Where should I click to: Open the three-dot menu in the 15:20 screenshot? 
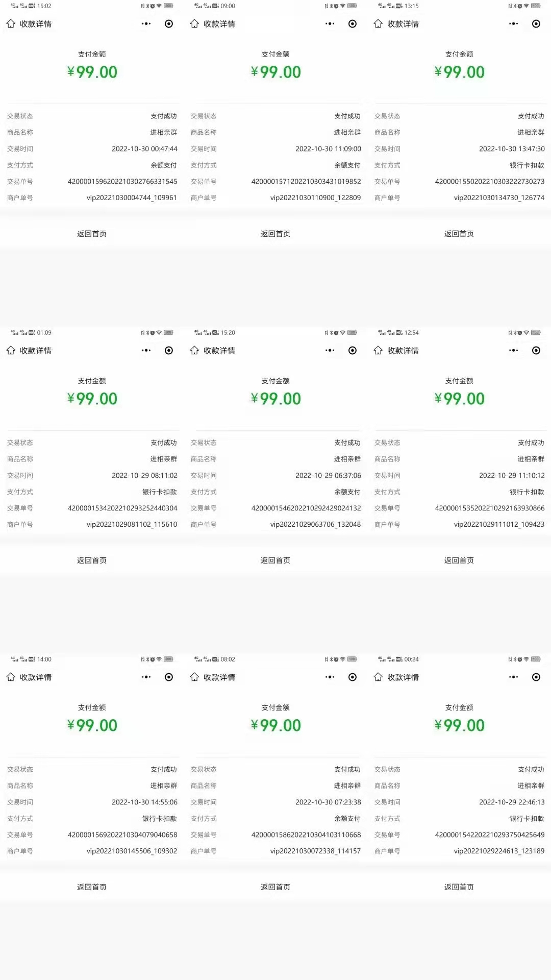click(330, 351)
